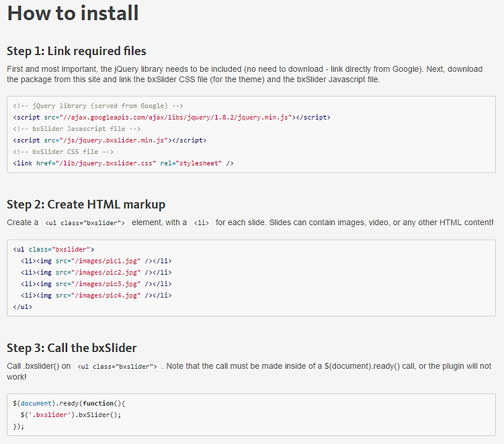Click the jQuery library comment line
504x444 pixels.
tap(98, 105)
